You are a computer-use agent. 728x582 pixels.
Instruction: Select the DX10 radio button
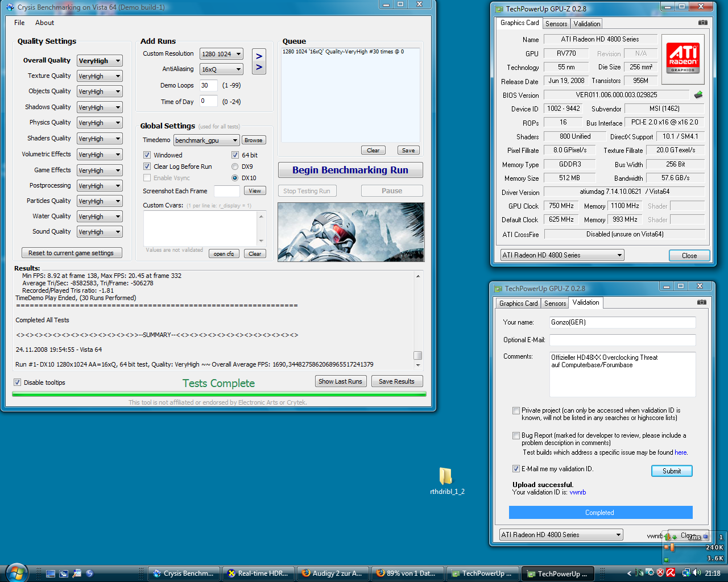(235, 178)
